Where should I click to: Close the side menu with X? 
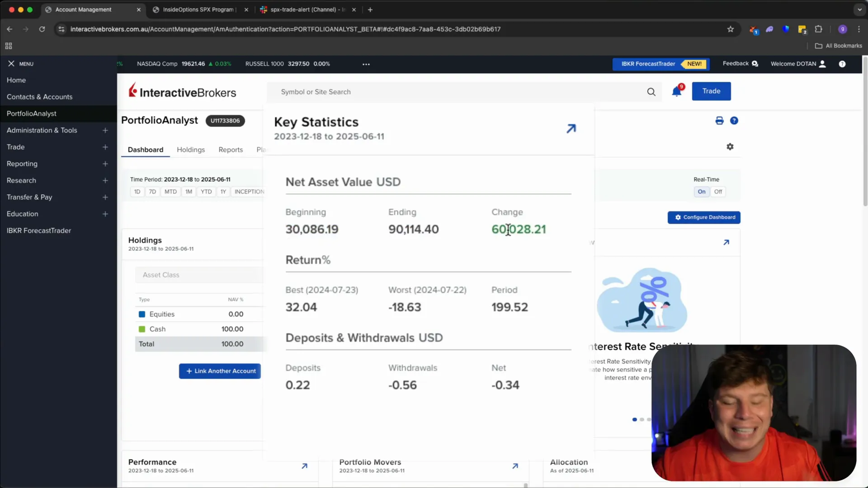[11, 64]
